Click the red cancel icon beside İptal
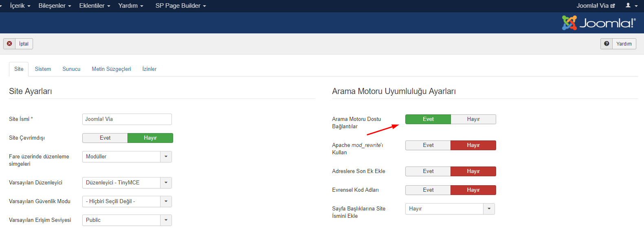Viewport: 644px width, 230px height. [x=9, y=44]
